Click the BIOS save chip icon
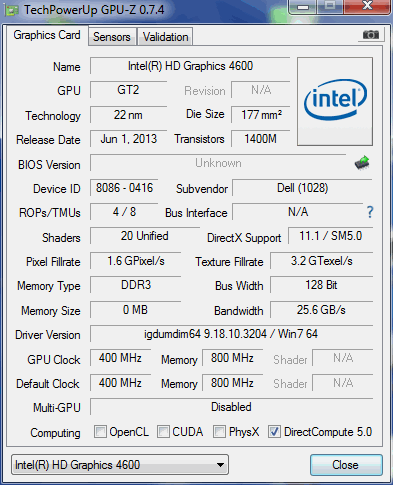This screenshot has height=485, width=393. point(362,163)
